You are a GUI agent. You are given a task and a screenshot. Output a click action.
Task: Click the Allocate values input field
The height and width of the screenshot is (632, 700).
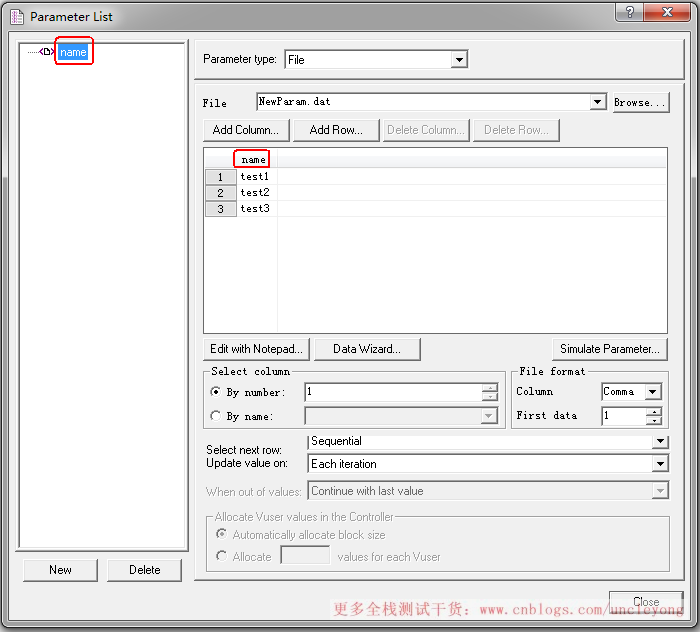coord(305,556)
